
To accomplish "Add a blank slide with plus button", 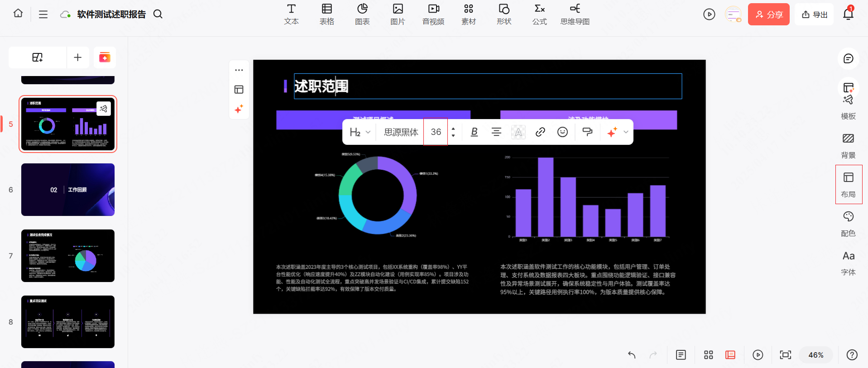I will point(78,57).
